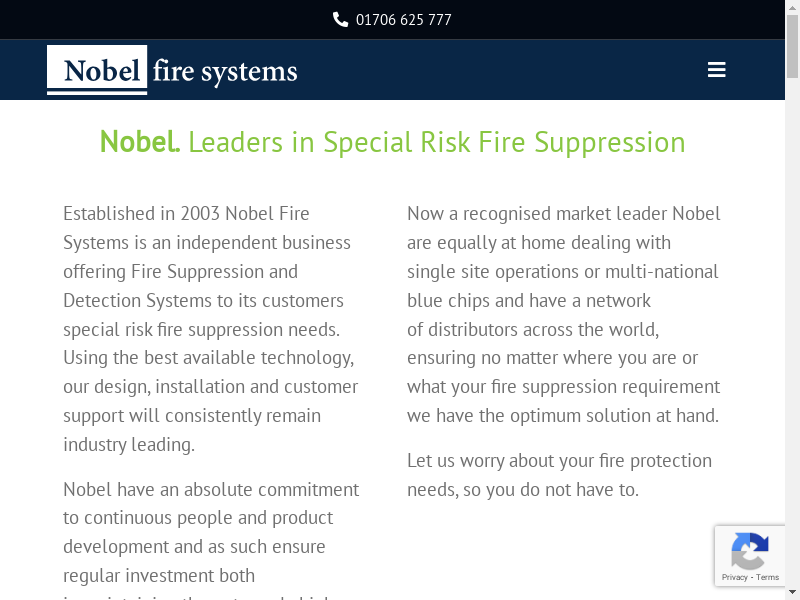Click the "Let us worry" paragraph
This screenshot has width=800, height=600.
[x=559, y=475]
